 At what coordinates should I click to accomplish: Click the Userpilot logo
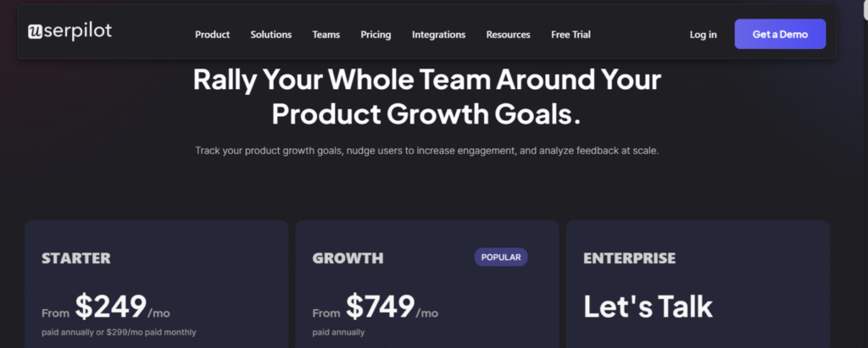click(70, 31)
